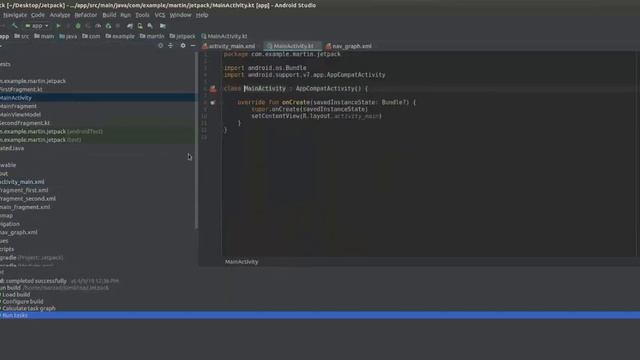Click the Project panel vertical scrollbar

(x=196, y=140)
